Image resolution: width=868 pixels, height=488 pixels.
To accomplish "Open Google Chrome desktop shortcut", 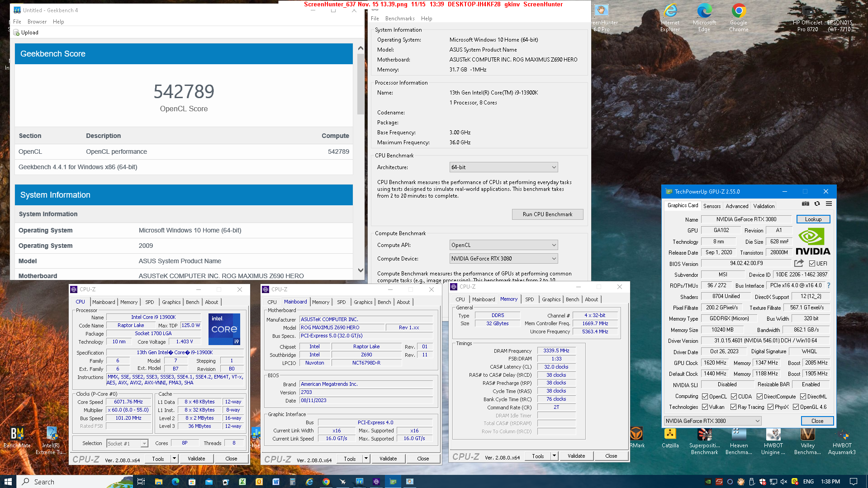I will pos(739,18).
